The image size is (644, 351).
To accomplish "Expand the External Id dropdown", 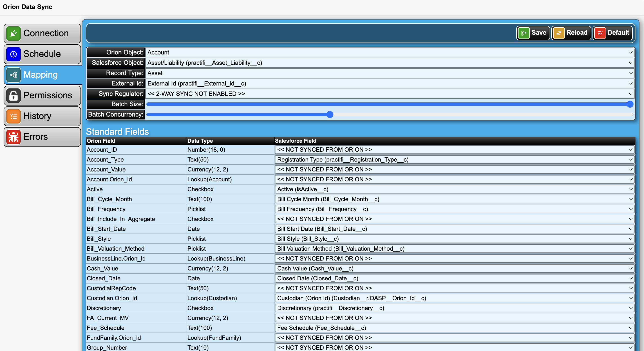I will coord(390,83).
